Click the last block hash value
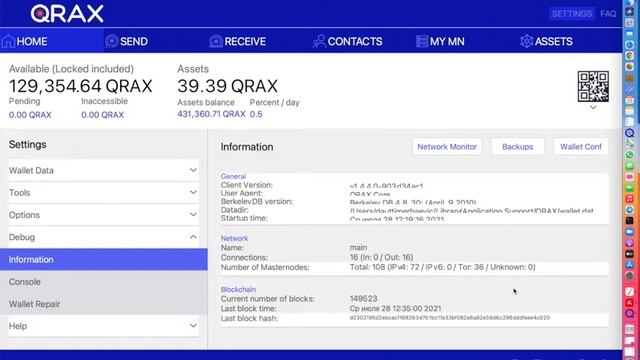 tap(450, 318)
